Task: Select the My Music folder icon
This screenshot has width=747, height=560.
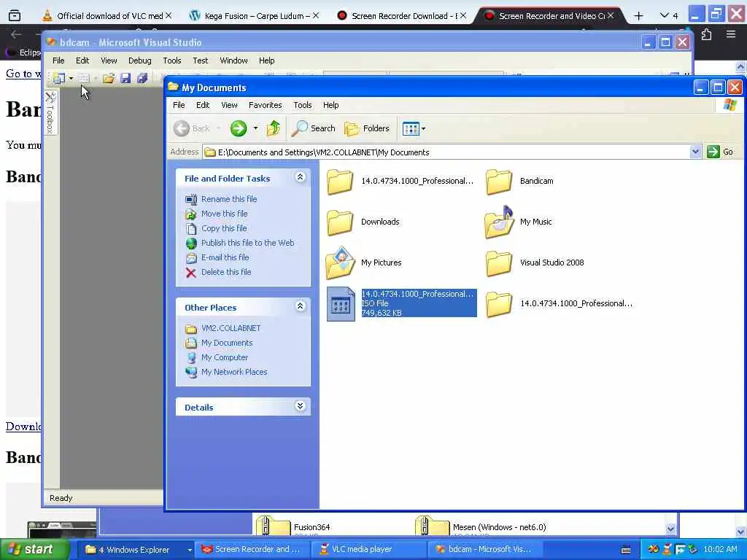Action: tap(499, 222)
